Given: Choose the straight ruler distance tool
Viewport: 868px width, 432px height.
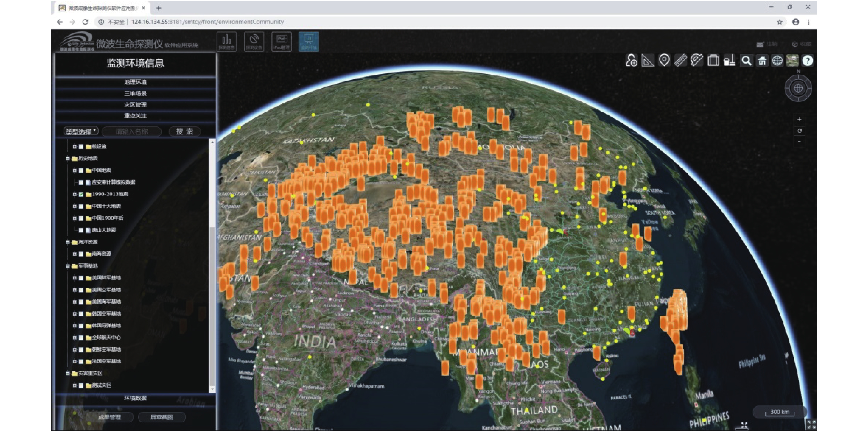Looking at the screenshot, I should [x=681, y=61].
